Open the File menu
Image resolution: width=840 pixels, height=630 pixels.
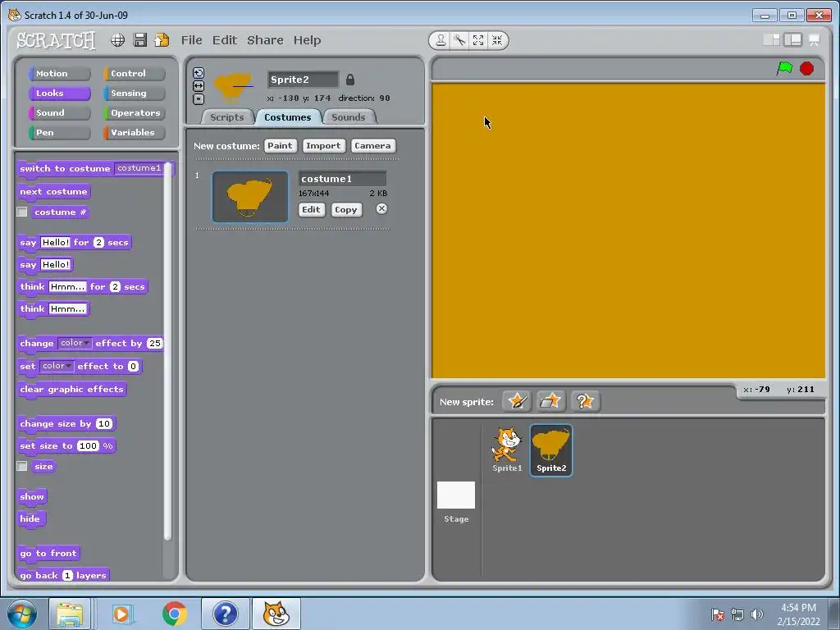pos(191,40)
